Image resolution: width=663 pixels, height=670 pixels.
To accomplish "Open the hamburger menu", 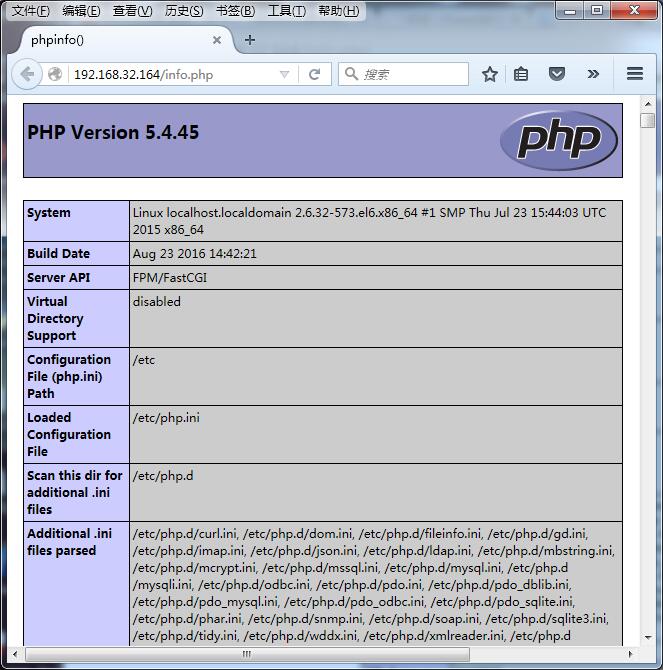I will pyautogui.click(x=634, y=74).
